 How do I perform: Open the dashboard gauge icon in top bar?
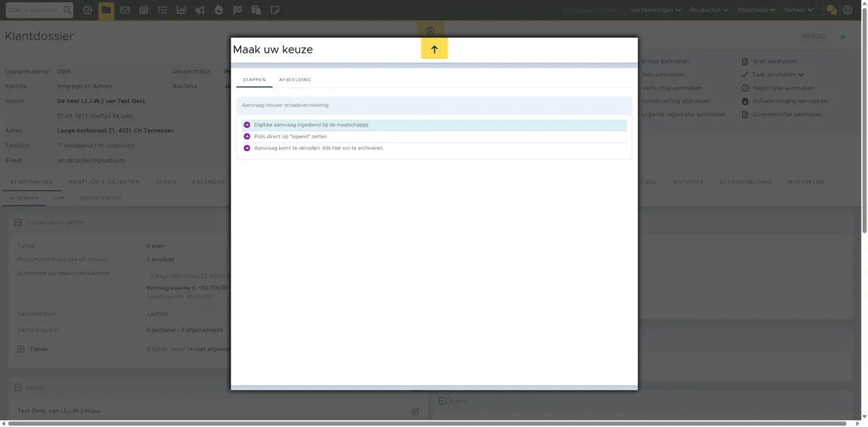click(88, 10)
